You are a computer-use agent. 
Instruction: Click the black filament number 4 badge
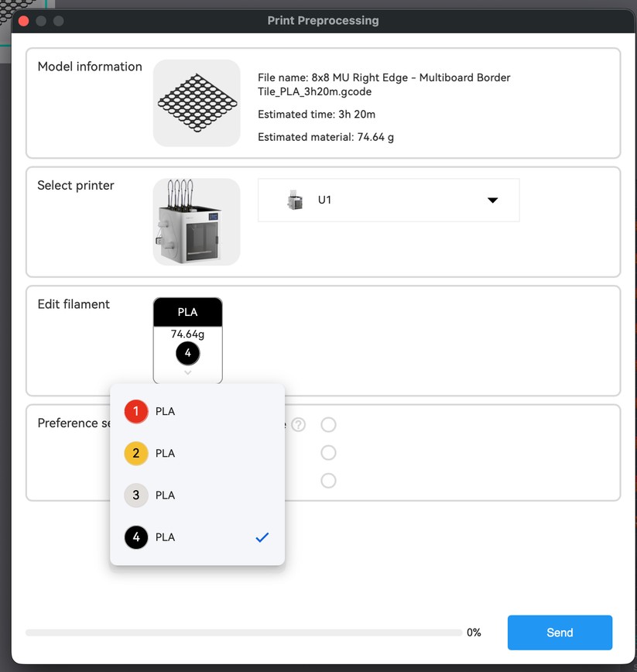(187, 354)
